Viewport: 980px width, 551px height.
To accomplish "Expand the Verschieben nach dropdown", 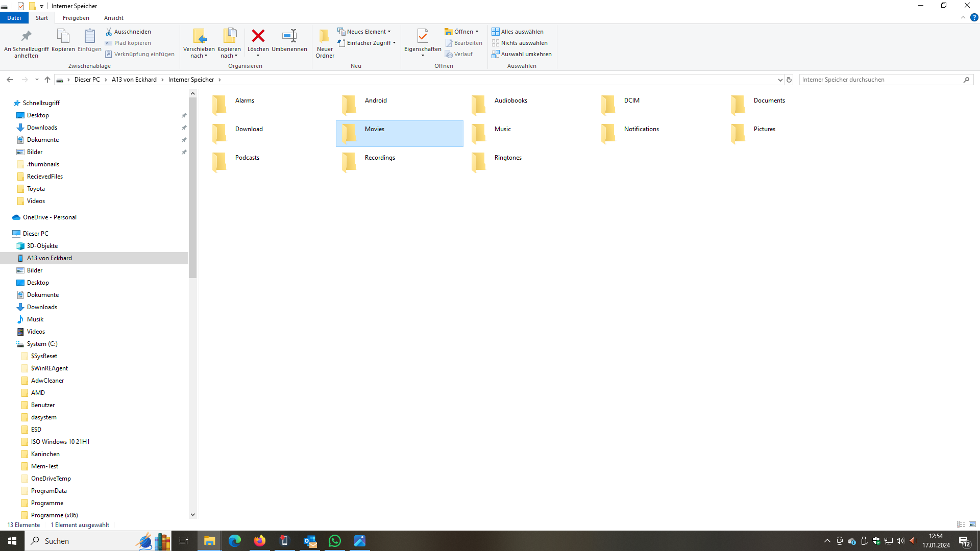I will pos(199,56).
